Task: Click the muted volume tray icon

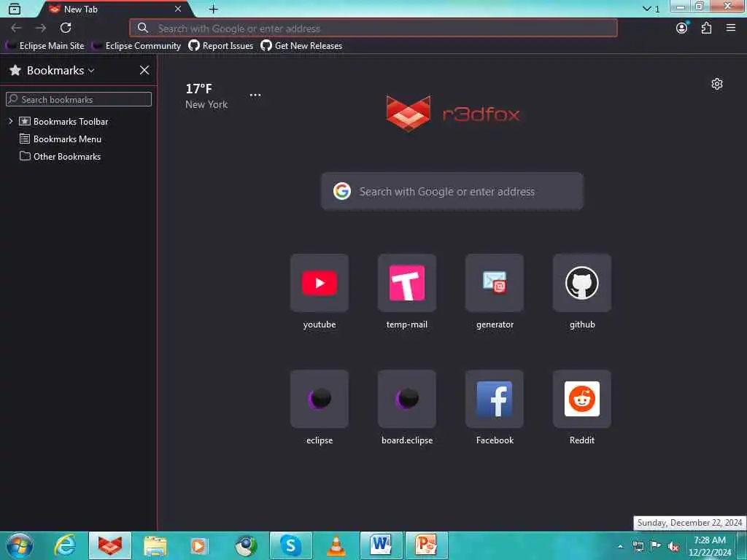Action: [673, 547]
